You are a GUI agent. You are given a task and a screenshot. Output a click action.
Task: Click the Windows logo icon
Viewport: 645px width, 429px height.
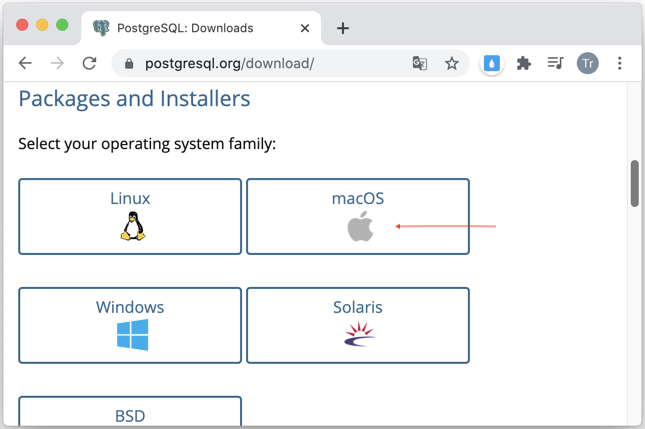[x=132, y=335]
